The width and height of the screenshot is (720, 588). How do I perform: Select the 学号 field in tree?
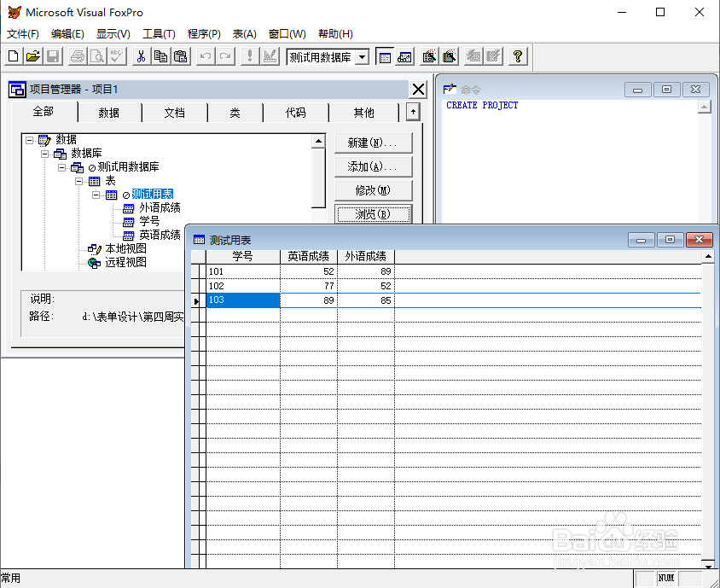pos(149,221)
